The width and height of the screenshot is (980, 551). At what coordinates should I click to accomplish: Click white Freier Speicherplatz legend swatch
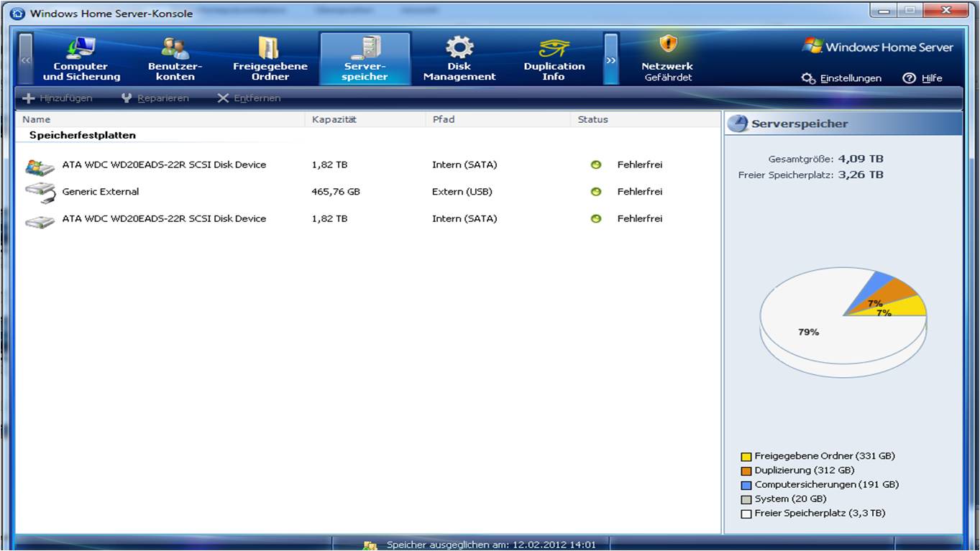pos(746,514)
